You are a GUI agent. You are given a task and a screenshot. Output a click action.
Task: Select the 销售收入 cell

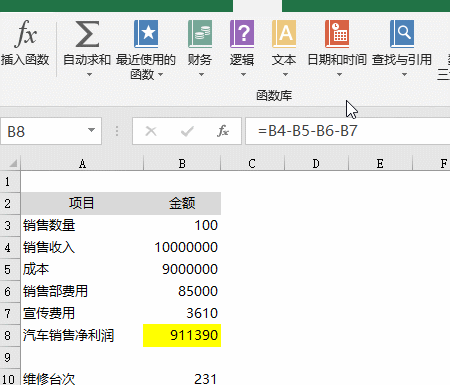82,247
